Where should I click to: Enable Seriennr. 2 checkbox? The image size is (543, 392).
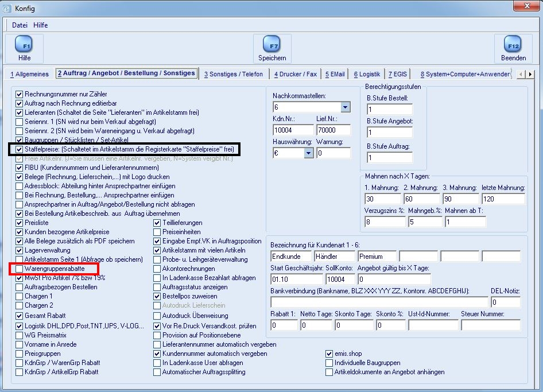[x=19, y=131]
